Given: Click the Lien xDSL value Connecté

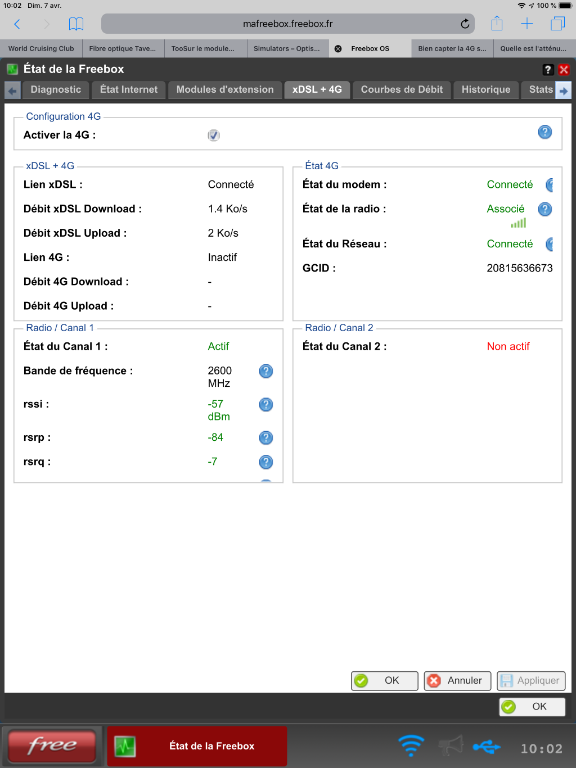Looking at the screenshot, I should (231, 185).
